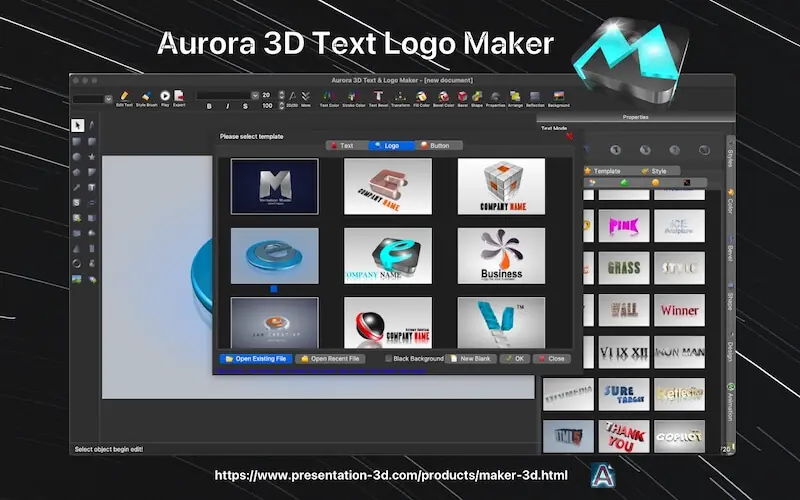The width and height of the screenshot is (800, 500).
Task: Select the star shape tool
Action: click(92, 157)
